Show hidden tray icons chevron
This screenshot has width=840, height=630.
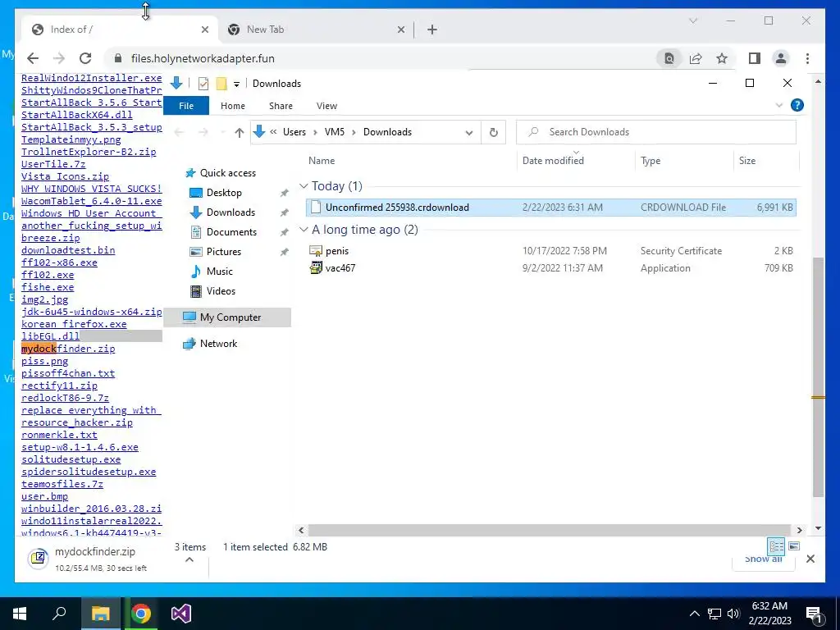click(x=694, y=614)
